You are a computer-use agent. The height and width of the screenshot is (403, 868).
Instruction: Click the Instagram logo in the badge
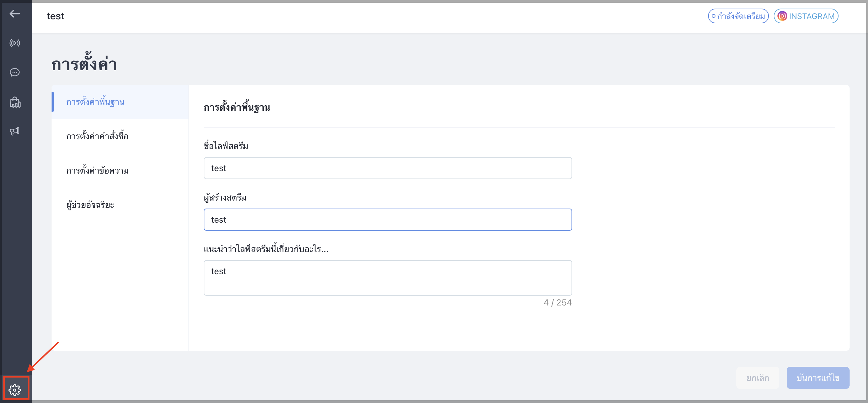pyautogui.click(x=782, y=16)
